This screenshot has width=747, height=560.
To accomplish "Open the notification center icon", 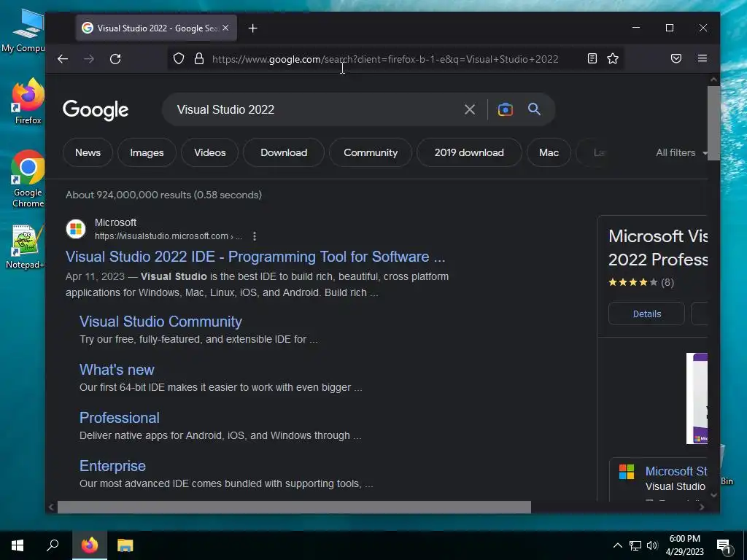I will point(724,547).
